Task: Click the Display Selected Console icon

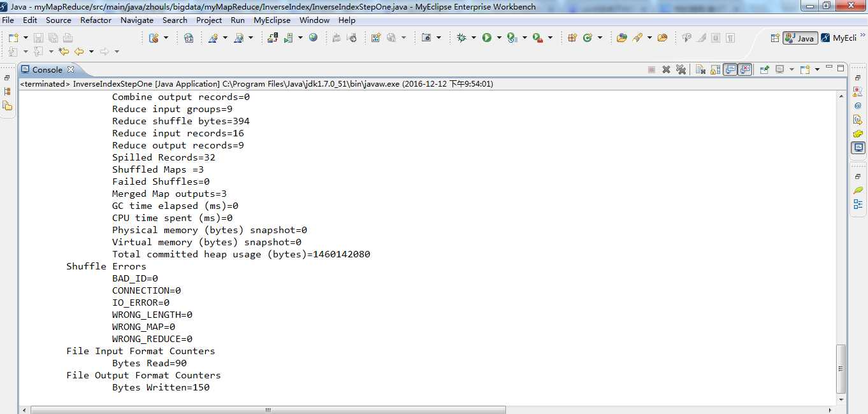Action: point(779,69)
